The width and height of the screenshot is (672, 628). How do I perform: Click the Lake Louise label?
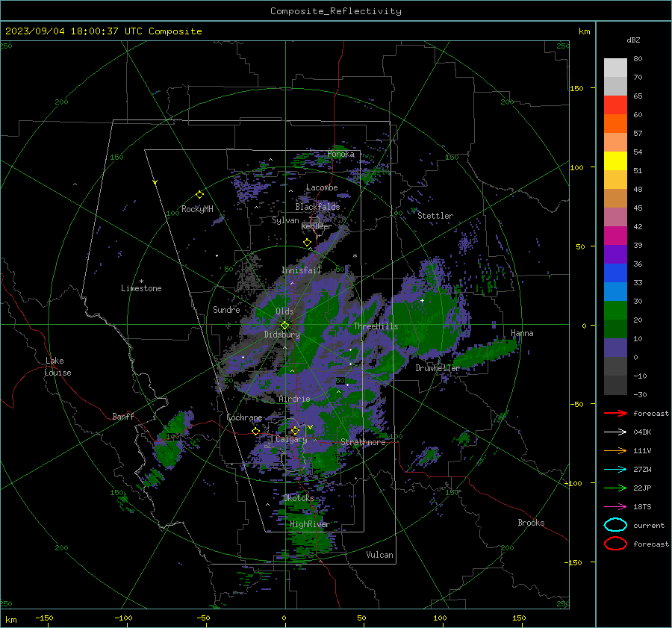pos(57,367)
